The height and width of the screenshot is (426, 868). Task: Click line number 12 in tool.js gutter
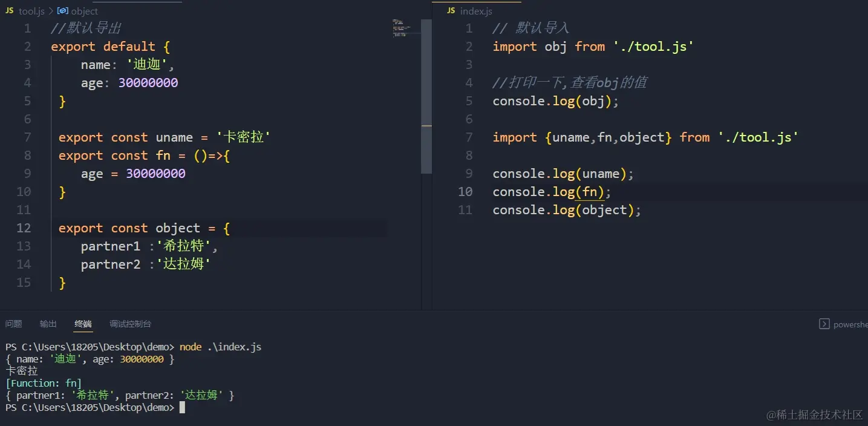[x=24, y=228]
